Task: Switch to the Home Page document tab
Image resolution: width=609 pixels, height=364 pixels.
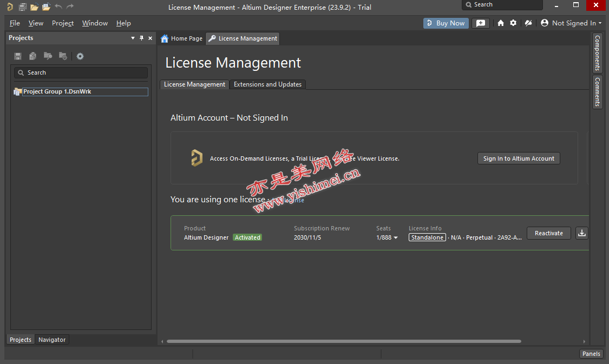Action: (181, 38)
